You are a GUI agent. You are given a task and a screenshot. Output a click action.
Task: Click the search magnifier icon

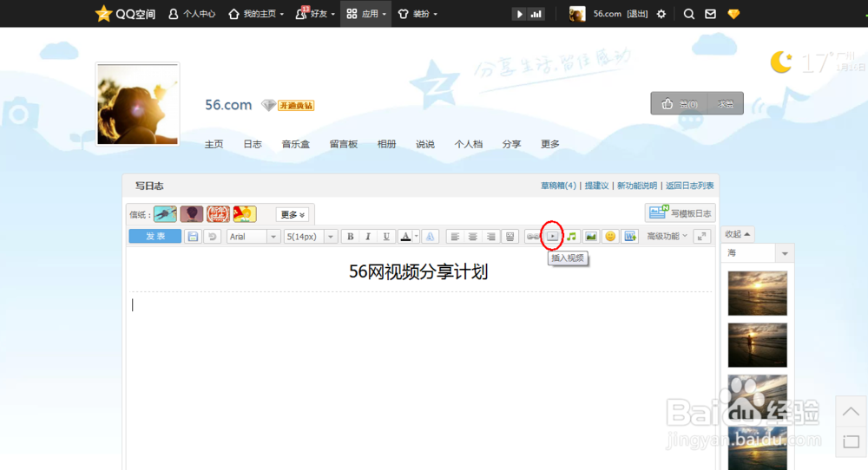pyautogui.click(x=689, y=14)
